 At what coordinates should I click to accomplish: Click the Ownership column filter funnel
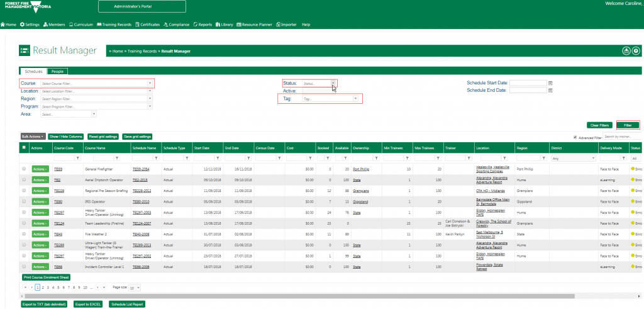click(x=377, y=158)
